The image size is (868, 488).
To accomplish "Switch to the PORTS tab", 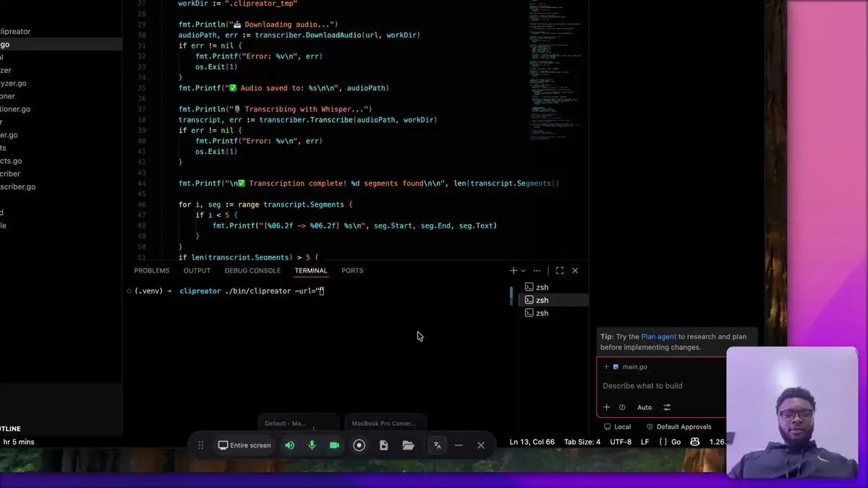I will pyautogui.click(x=352, y=270).
